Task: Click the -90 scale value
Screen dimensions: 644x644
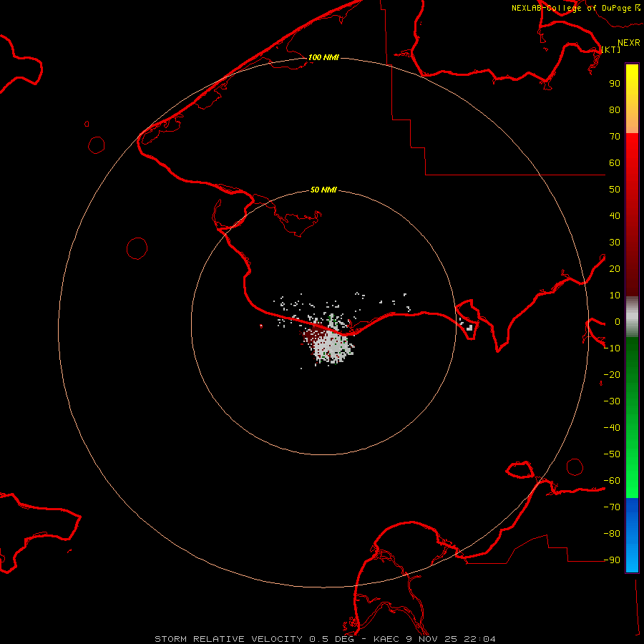Action: (x=613, y=560)
